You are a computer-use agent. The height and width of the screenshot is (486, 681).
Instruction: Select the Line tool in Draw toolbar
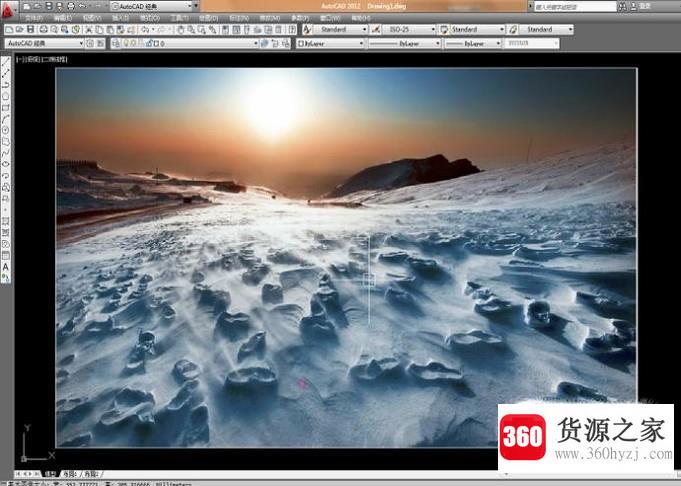pos(6,62)
